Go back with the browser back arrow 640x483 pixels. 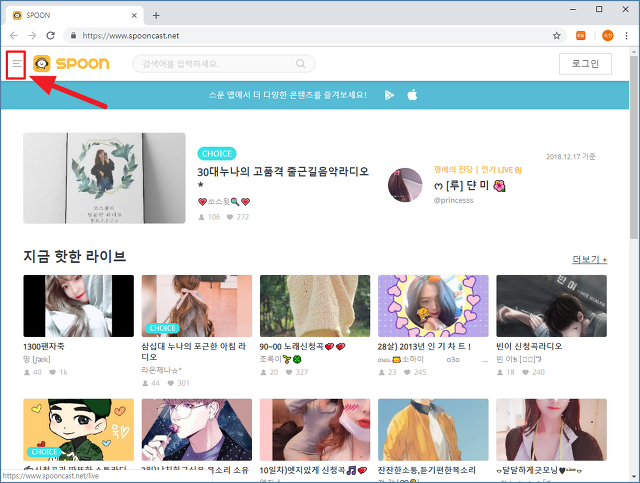coord(14,36)
